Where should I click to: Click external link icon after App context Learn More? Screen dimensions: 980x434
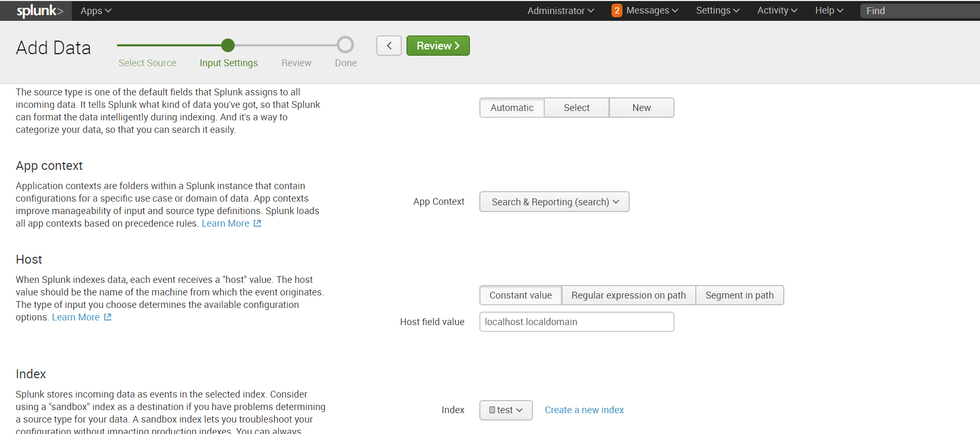(257, 224)
